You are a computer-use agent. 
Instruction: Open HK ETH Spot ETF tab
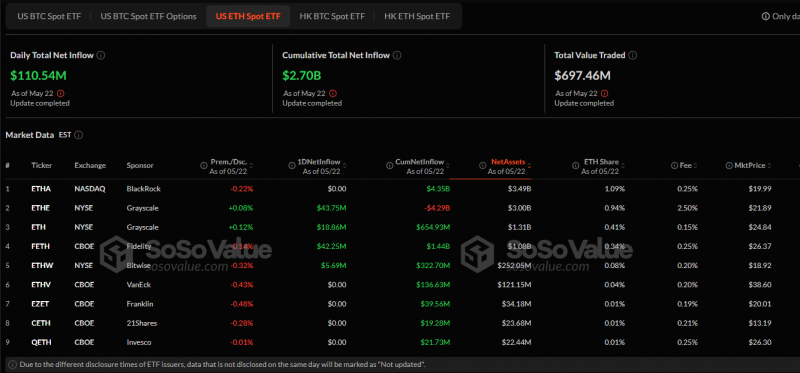[x=417, y=16]
